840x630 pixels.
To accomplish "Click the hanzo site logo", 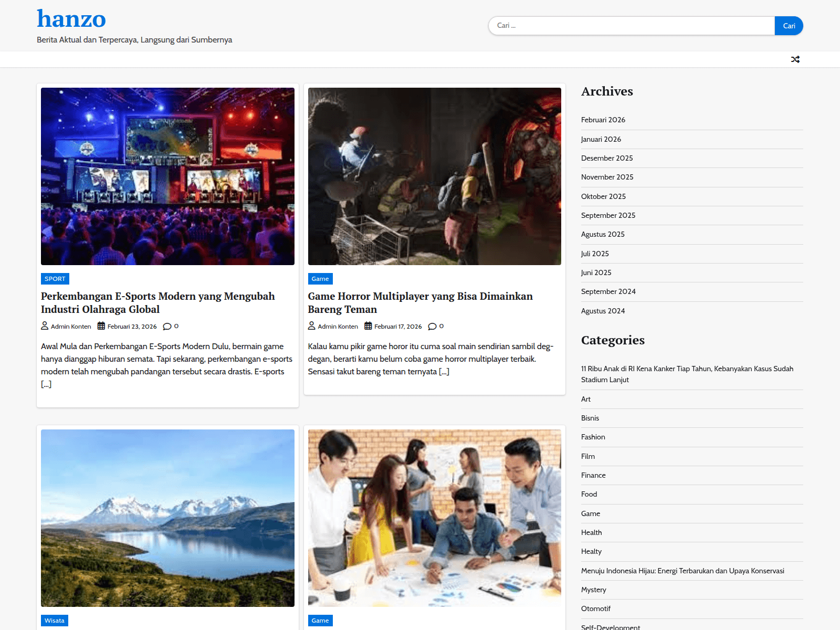I will pyautogui.click(x=71, y=19).
